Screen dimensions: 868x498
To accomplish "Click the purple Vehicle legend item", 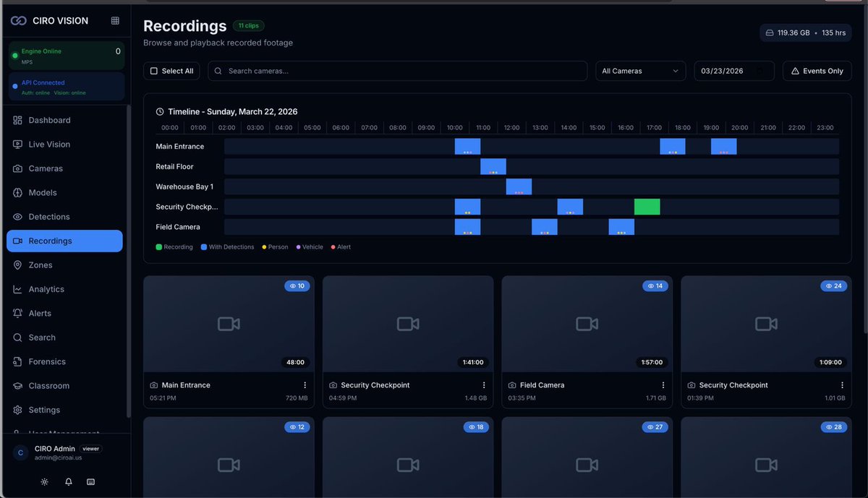I will [x=310, y=247].
